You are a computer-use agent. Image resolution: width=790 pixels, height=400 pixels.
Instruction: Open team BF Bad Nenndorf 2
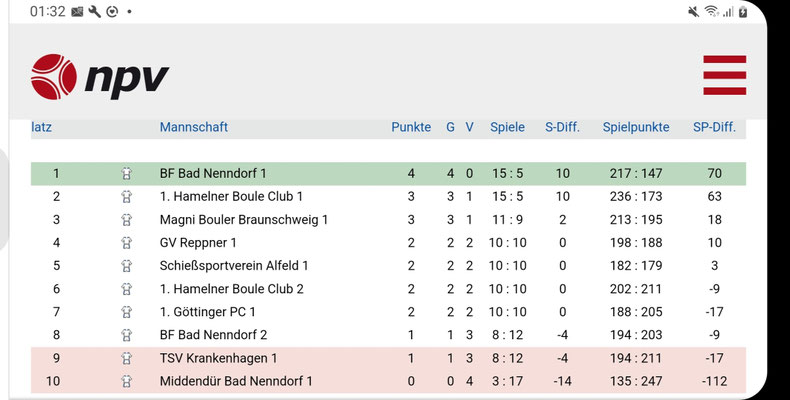tap(213, 335)
